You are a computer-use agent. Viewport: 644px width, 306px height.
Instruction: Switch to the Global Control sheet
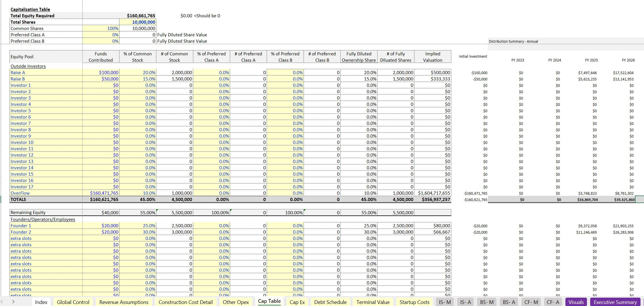73,302
